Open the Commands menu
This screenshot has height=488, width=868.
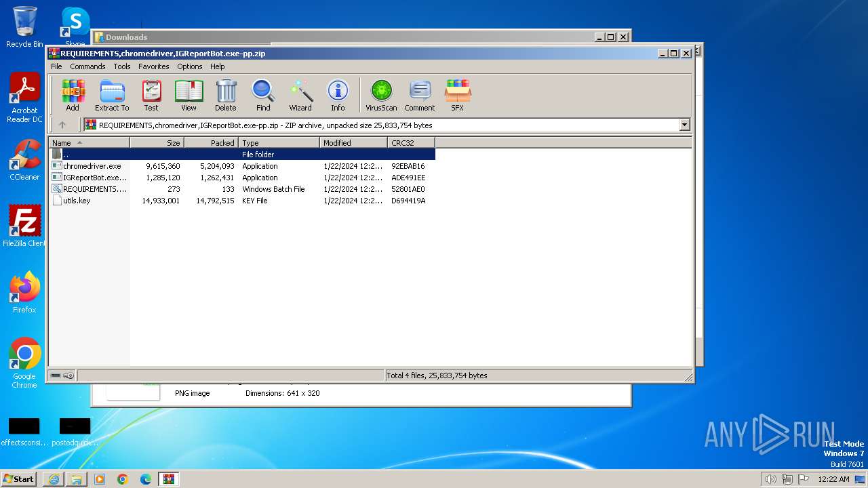[87, 66]
